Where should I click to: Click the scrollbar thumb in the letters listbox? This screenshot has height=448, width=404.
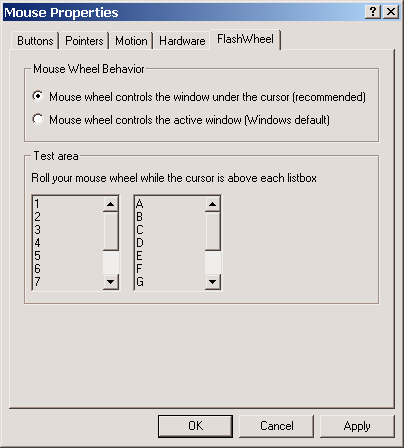(213, 231)
